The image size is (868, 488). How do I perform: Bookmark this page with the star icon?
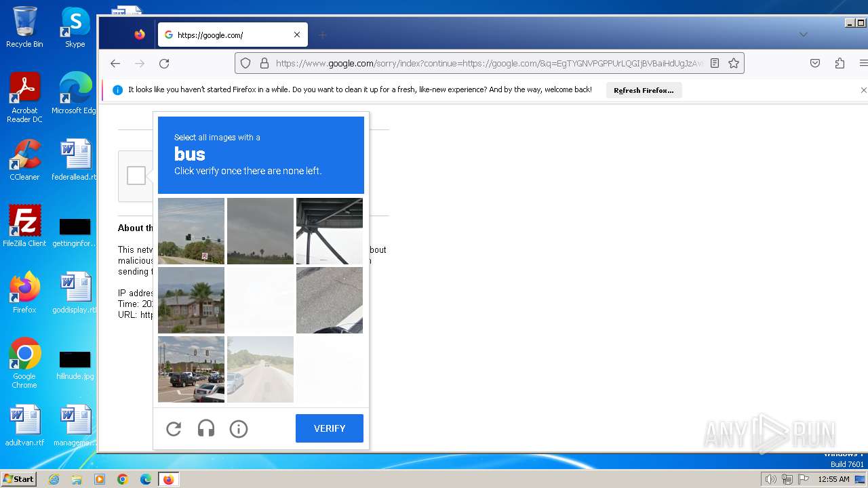[734, 63]
